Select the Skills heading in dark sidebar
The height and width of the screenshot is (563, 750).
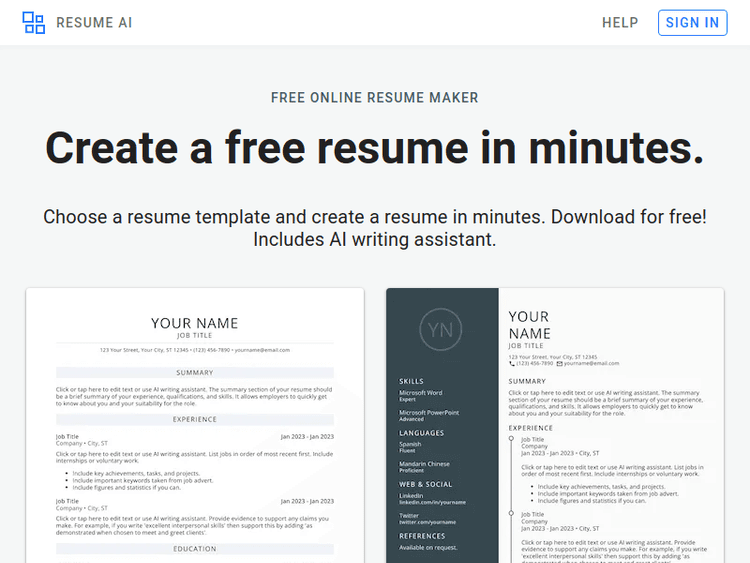tap(411, 381)
